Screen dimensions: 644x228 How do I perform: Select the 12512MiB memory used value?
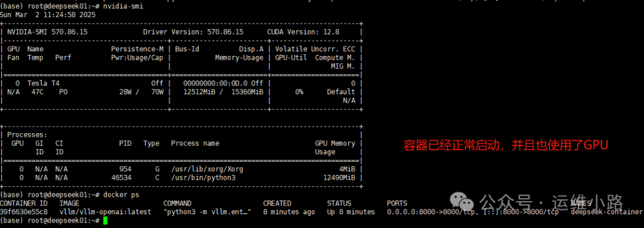tap(199, 92)
